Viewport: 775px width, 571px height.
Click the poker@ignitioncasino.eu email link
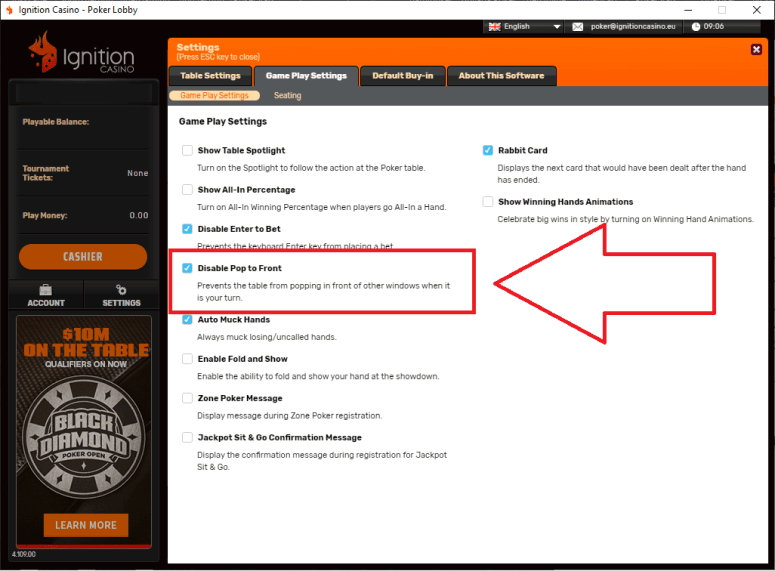[x=633, y=27]
